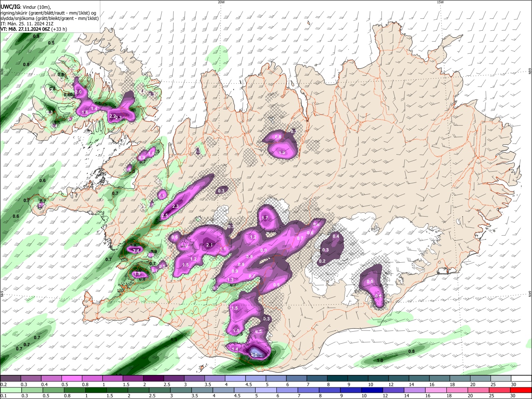The height and width of the screenshot is (399, 532).
Task: Select the '1.6' value in the Westfjords
Action: pyautogui.click(x=85, y=113)
